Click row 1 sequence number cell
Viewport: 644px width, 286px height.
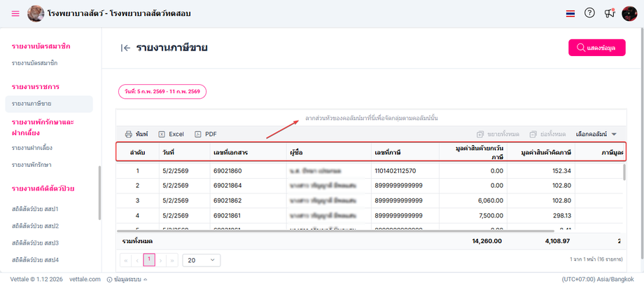coord(138,170)
